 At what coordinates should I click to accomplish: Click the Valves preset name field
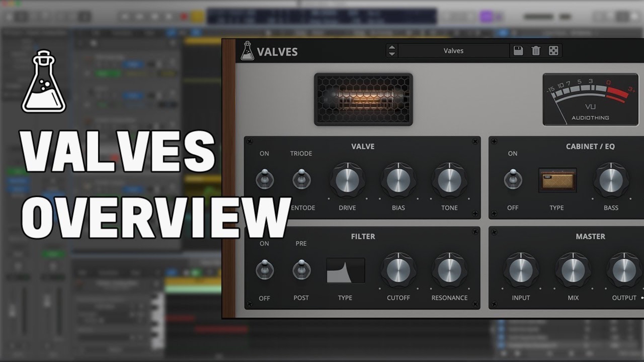453,50
